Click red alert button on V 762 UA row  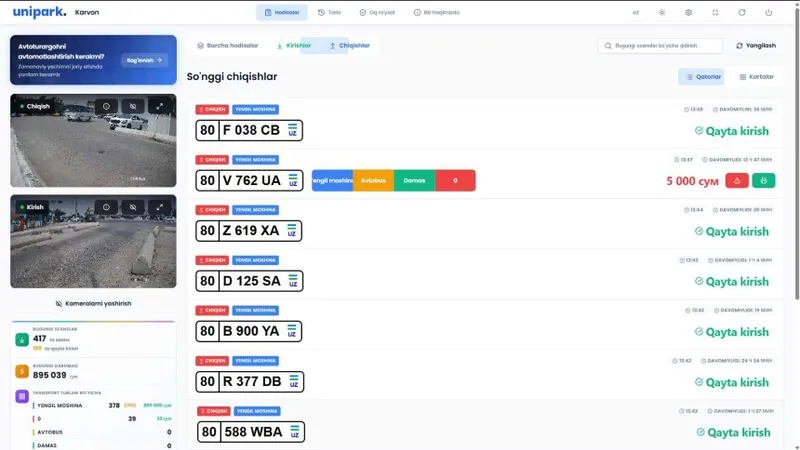point(737,181)
